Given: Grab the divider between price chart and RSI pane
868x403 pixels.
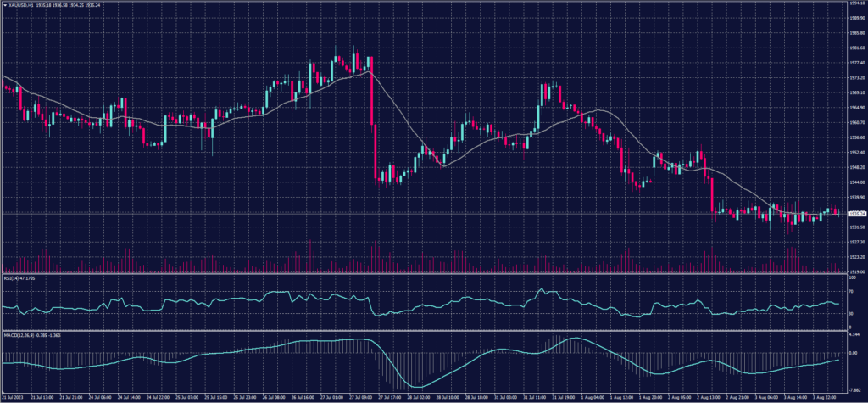Looking at the screenshot, I should click(424, 274).
